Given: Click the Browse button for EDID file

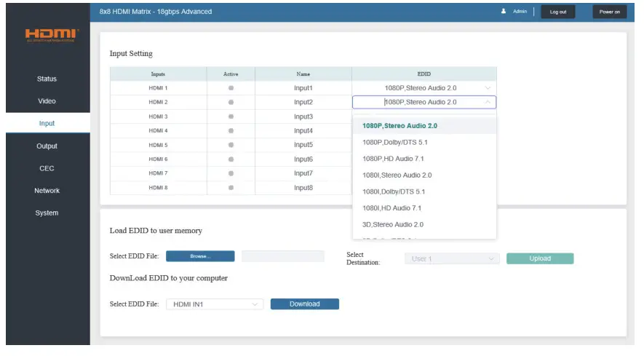Looking at the screenshot, I should point(200,256).
